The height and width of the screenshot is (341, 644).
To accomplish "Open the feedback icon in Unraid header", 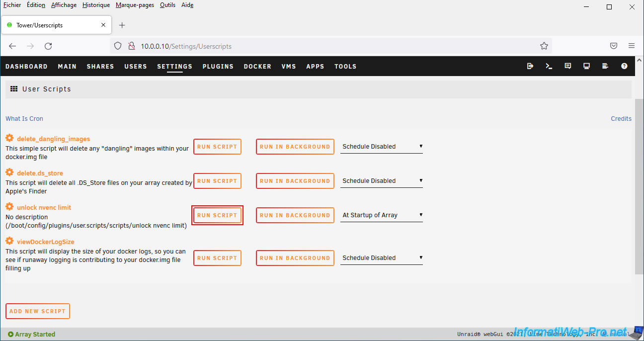I will [x=568, y=66].
